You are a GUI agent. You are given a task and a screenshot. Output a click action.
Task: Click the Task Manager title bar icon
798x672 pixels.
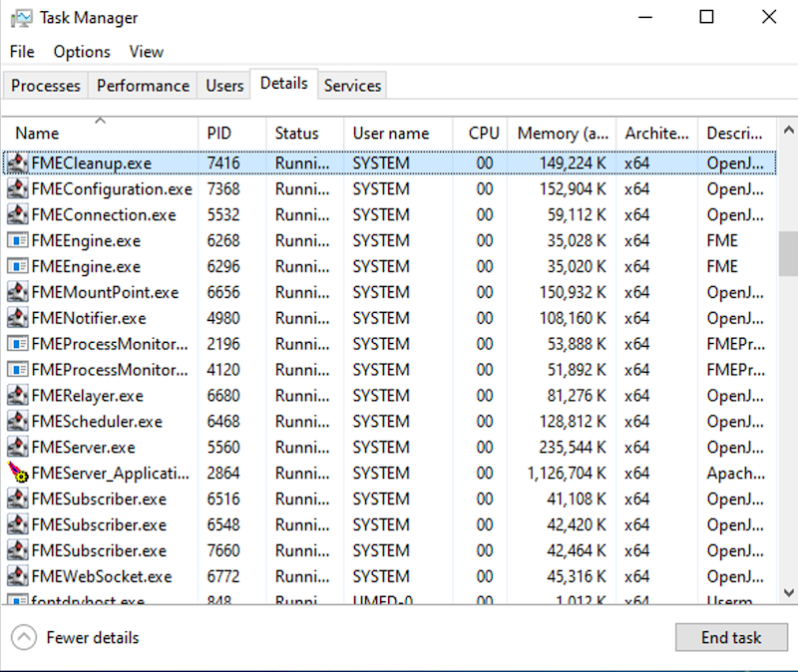21,18
